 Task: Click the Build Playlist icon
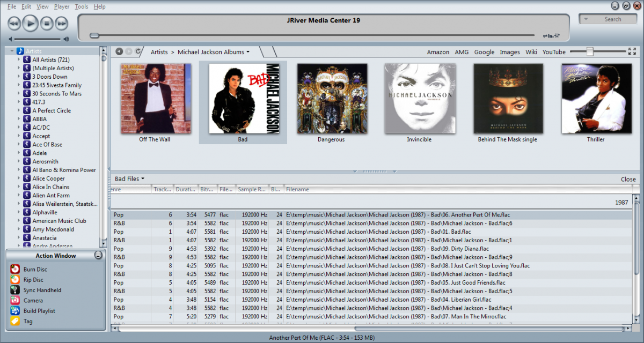(x=15, y=311)
